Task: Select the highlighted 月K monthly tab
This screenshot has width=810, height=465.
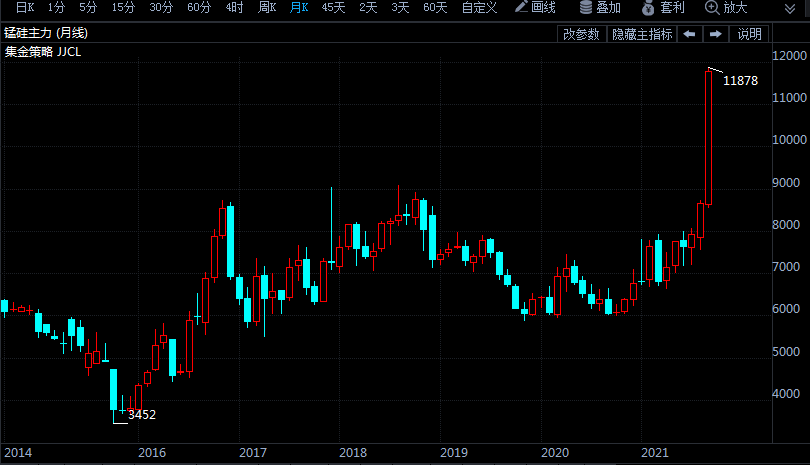Action: pos(299,7)
